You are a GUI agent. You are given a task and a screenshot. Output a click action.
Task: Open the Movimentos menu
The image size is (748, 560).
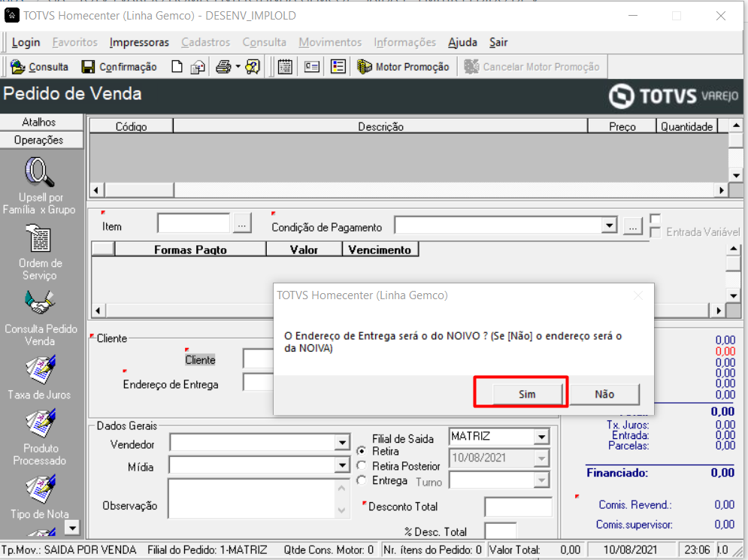(330, 42)
